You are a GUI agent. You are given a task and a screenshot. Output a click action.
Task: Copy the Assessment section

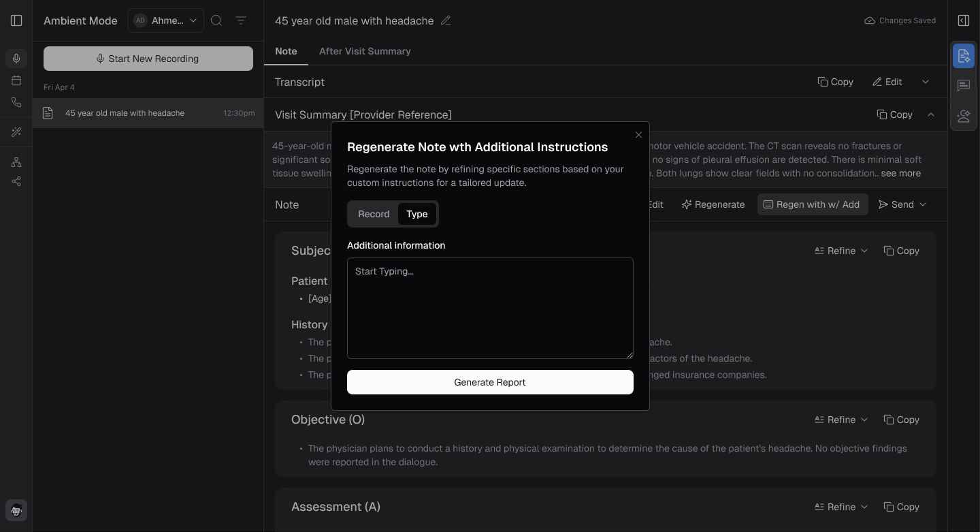coord(901,507)
